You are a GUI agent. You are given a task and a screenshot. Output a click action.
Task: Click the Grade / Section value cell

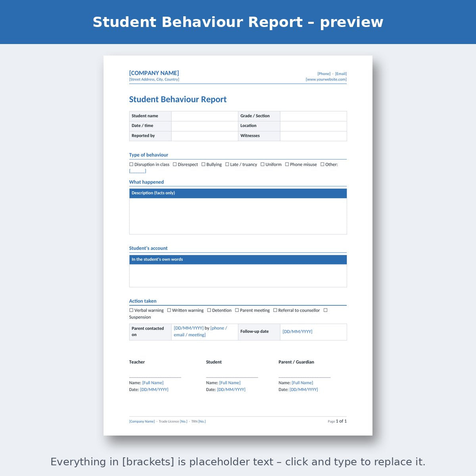(x=313, y=116)
